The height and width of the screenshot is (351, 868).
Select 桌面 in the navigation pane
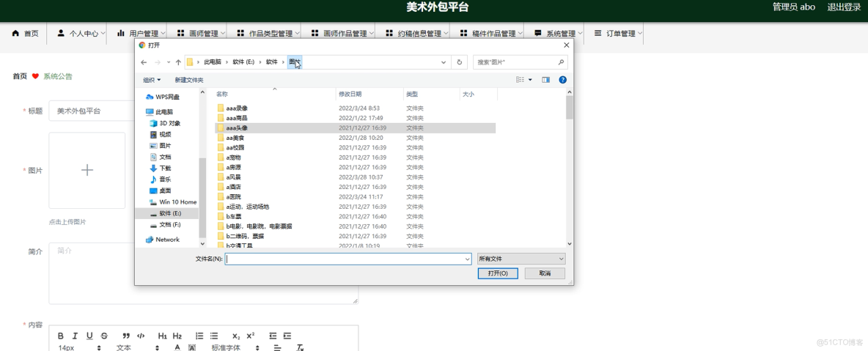[166, 191]
